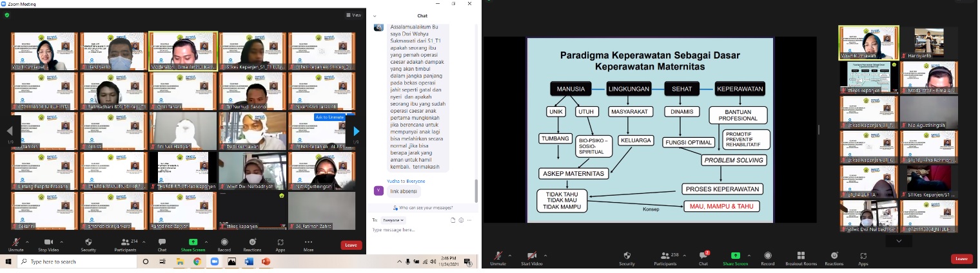Open Apps in the right Zoom toolbar
Viewport: 980px width, 273px height.
pos(863,258)
